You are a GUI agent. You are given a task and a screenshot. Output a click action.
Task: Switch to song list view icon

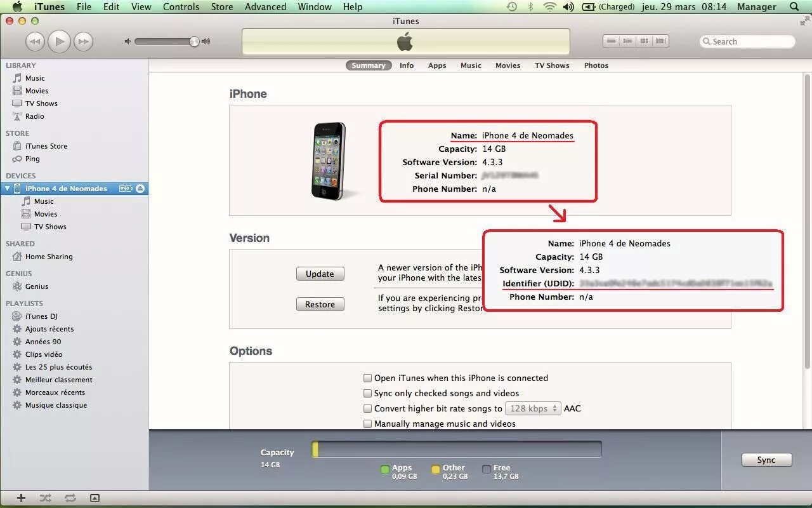pyautogui.click(x=611, y=41)
